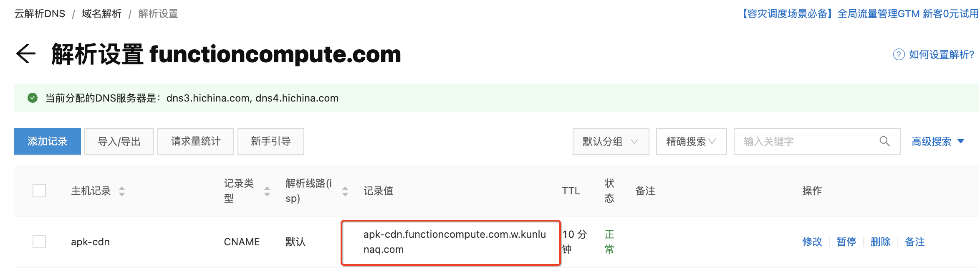Check the apk-cdn record checkbox
Image resolution: width=980 pixels, height=280 pixels.
(39, 242)
